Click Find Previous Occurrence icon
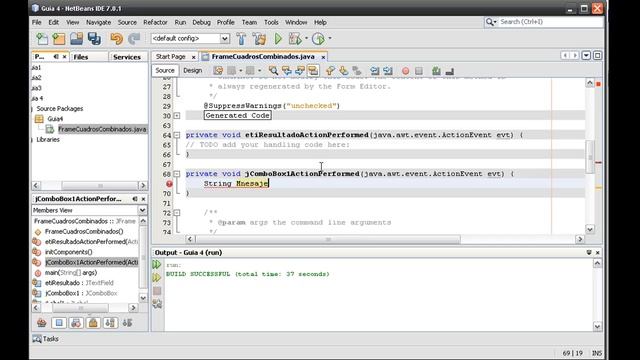This screenshot has height=360, width=640. tap(287, 71)
